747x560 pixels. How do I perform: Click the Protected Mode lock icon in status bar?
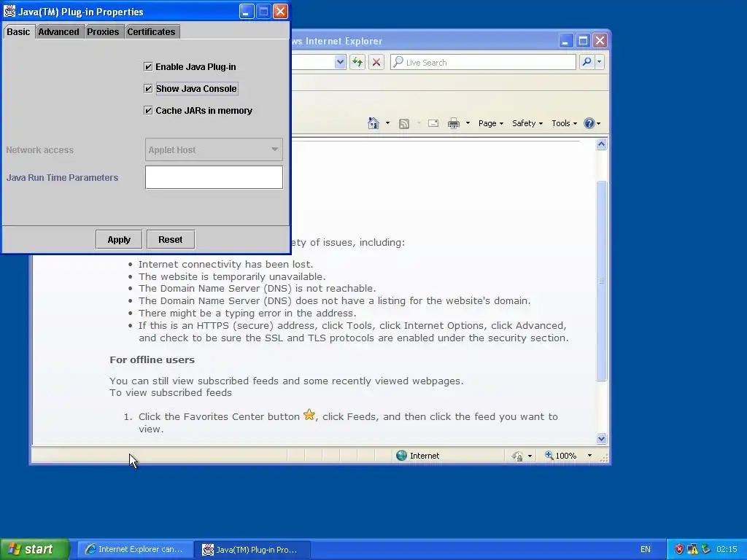(x=517, y=456)
